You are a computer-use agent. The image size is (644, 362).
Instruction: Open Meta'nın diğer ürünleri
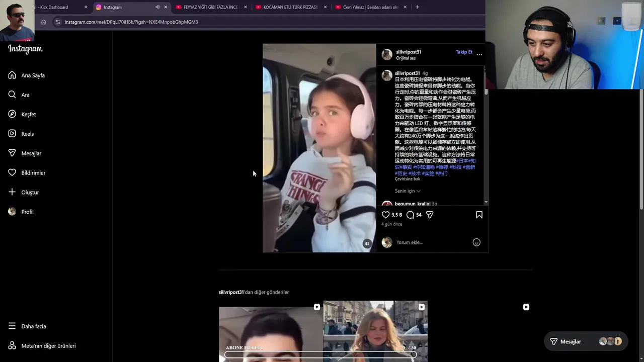[43, 346]
